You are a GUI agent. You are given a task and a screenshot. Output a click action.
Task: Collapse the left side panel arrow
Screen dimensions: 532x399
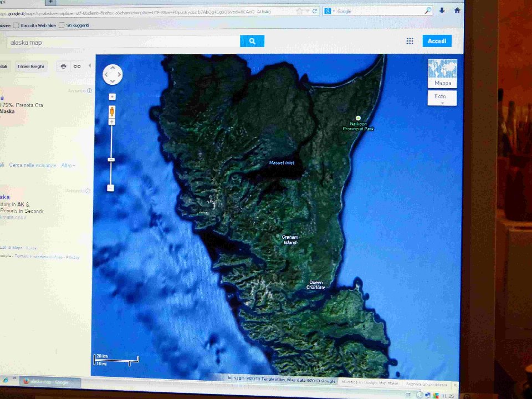pyautogui.click(x=90, y=65)
